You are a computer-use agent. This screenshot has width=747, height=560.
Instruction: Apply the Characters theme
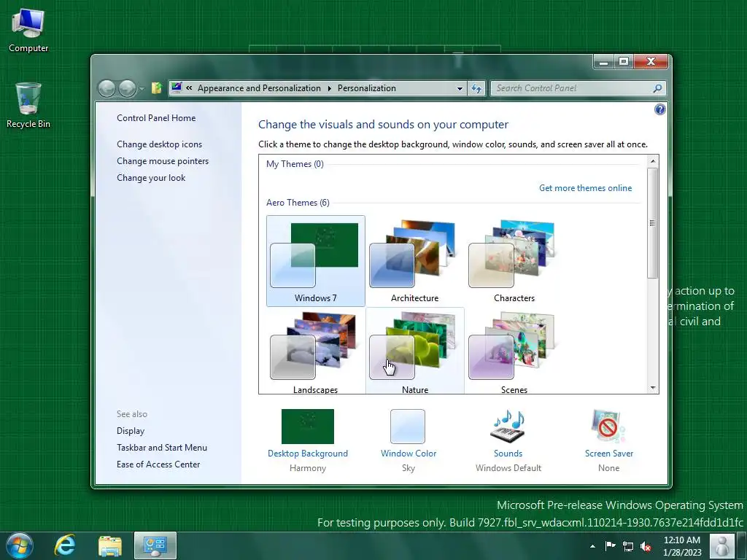click(x=514, y=260)
